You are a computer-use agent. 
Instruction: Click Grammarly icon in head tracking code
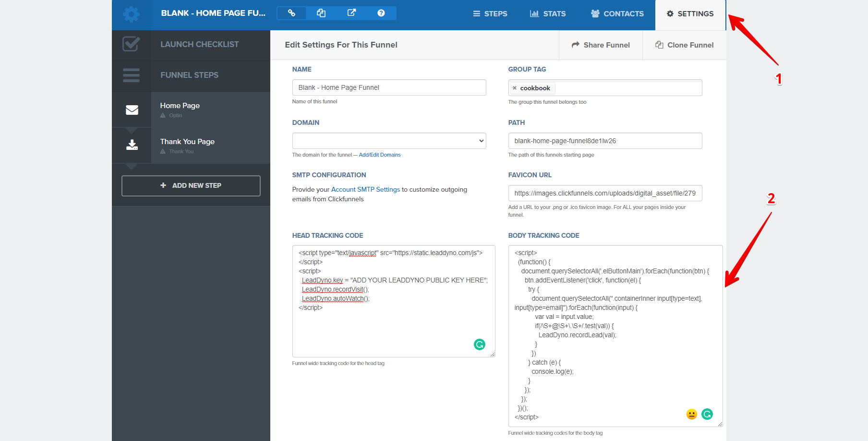pos(480,344)
